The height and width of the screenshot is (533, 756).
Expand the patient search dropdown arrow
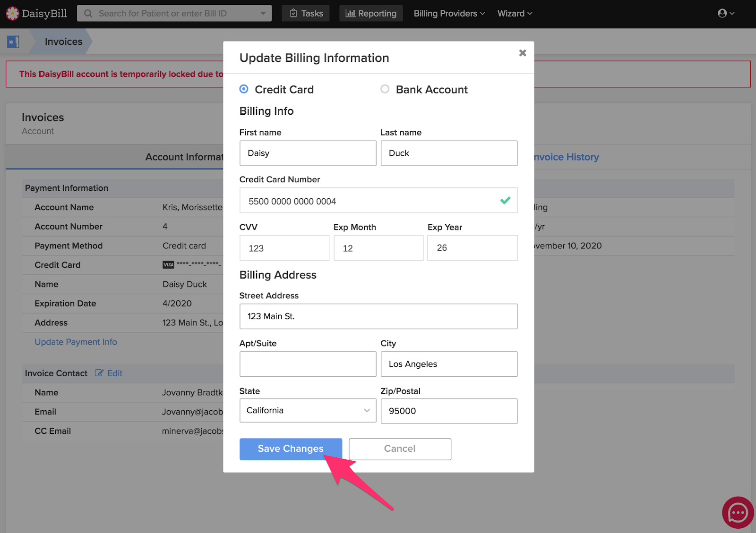[x=263, y=13]
